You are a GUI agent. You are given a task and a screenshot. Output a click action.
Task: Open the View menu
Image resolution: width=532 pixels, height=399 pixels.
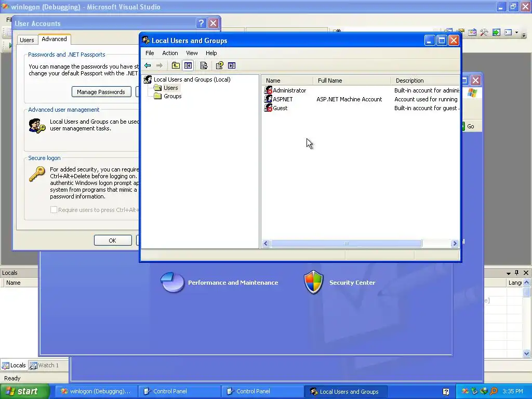pos(192,53)
